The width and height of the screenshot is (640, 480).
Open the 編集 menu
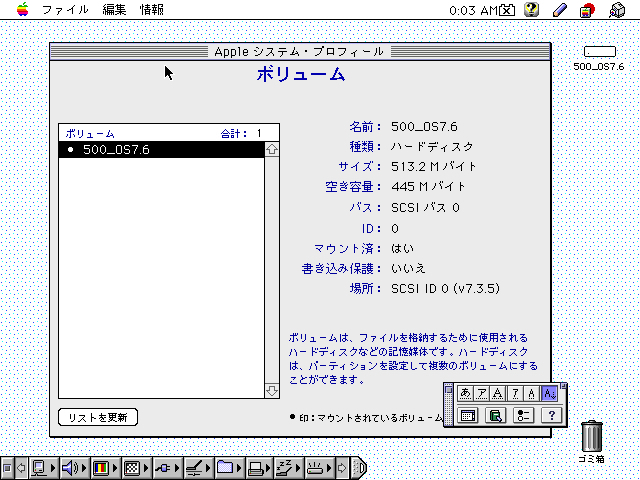coord(114,9)
